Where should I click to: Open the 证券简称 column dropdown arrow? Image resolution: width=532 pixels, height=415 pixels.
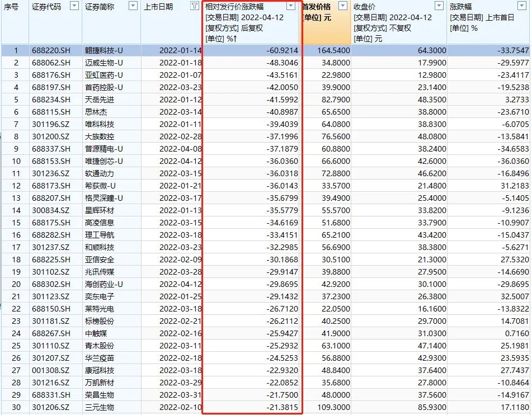tap(133, 6)
